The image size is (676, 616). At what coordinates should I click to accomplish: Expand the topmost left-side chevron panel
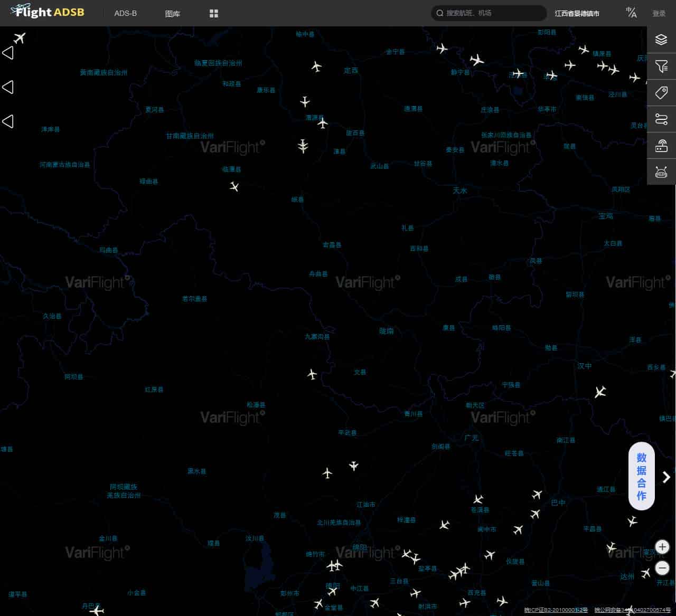(8, 53)
